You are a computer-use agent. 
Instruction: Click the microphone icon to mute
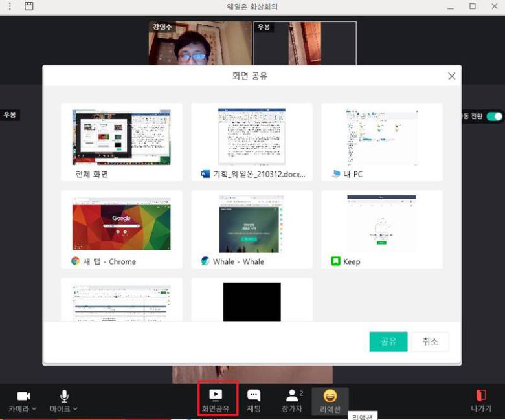[x=64, y=395]
